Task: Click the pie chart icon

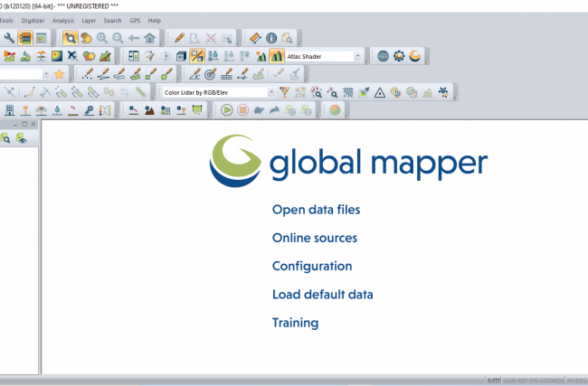Action: point(335,110)
